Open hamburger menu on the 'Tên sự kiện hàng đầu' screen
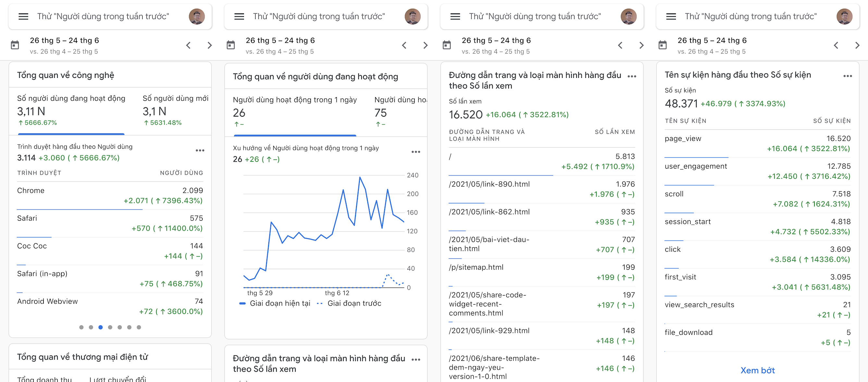The height and width of the screenshot is (382, 868). 671,16
